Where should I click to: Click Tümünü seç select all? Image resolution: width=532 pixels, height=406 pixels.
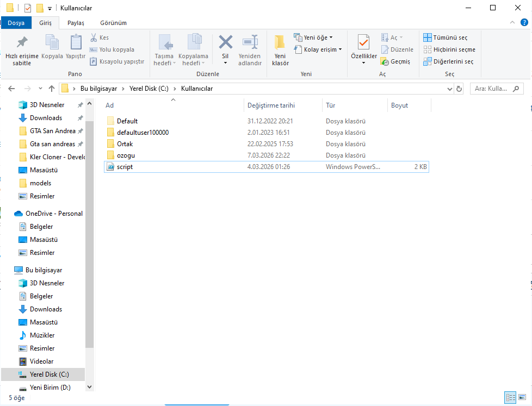pyautogui.click(x=446, y=38)
